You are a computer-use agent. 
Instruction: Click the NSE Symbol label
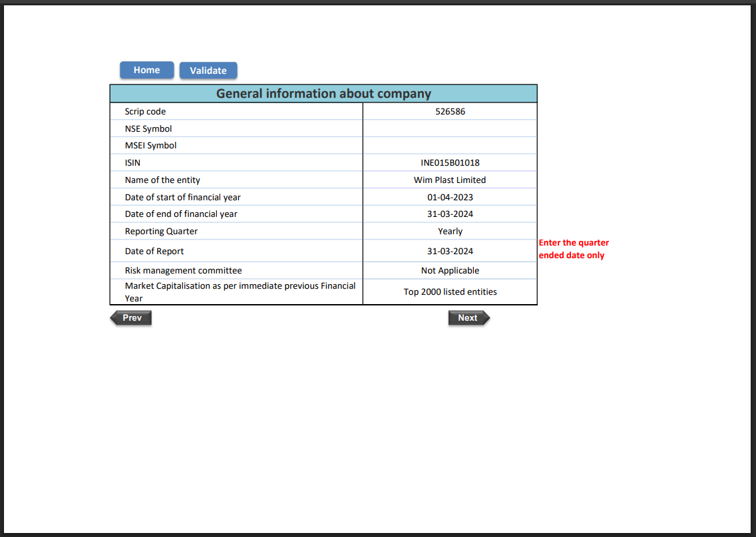[x=148, y=128]
